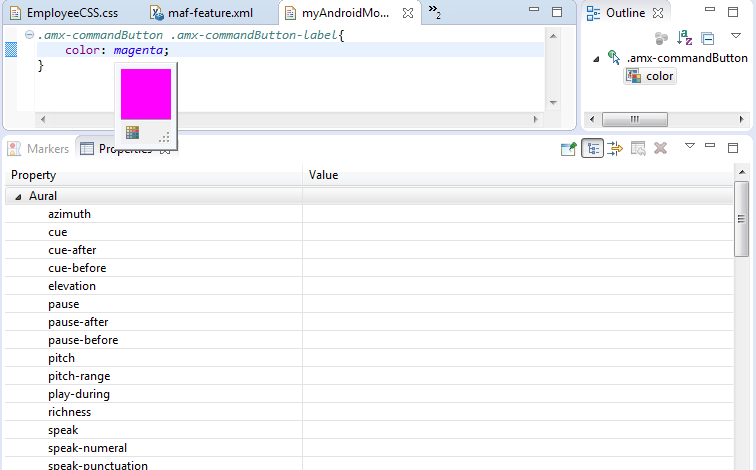Viewport: 756px width, 470px height.
Task: Toggle Show Categories in Properties
Action: (x=593, y=148)
